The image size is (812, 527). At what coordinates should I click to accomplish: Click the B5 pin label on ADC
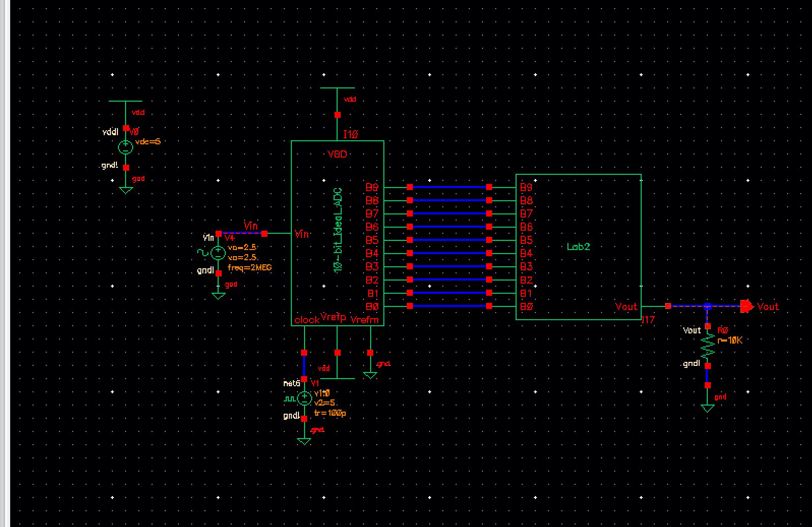point(372,240)
